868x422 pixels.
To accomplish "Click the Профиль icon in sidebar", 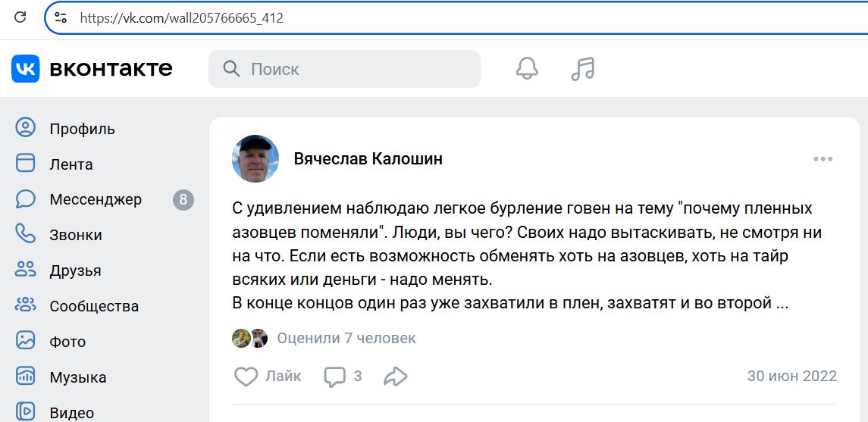I will 26,128.
